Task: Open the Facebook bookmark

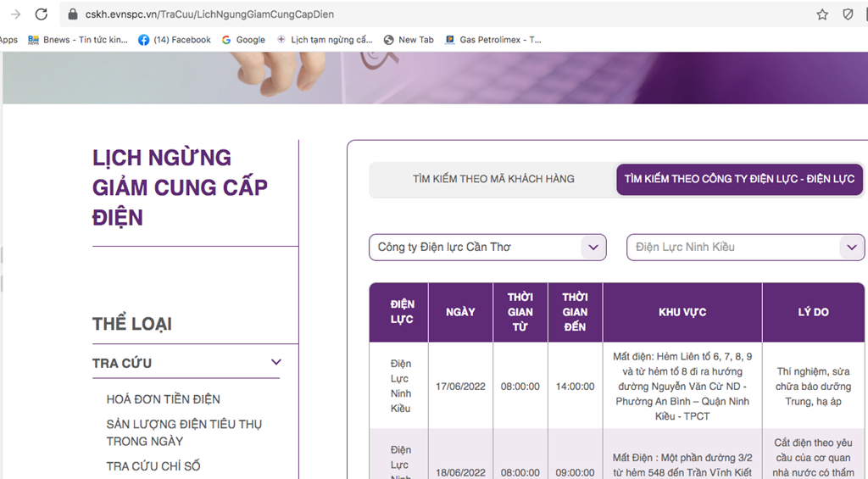Action: (174, 40)
